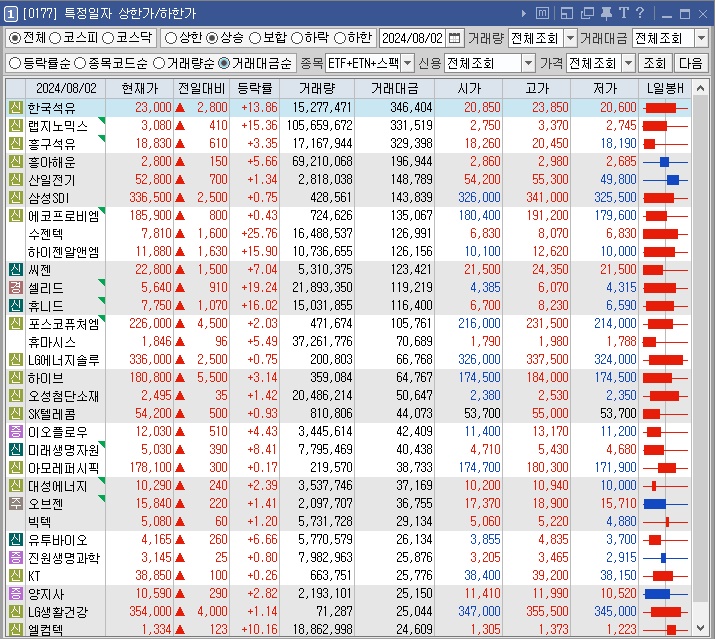Select the 상한 radio button
The width and height of the screenshot is (715, 639).
(x=171, y=38)
